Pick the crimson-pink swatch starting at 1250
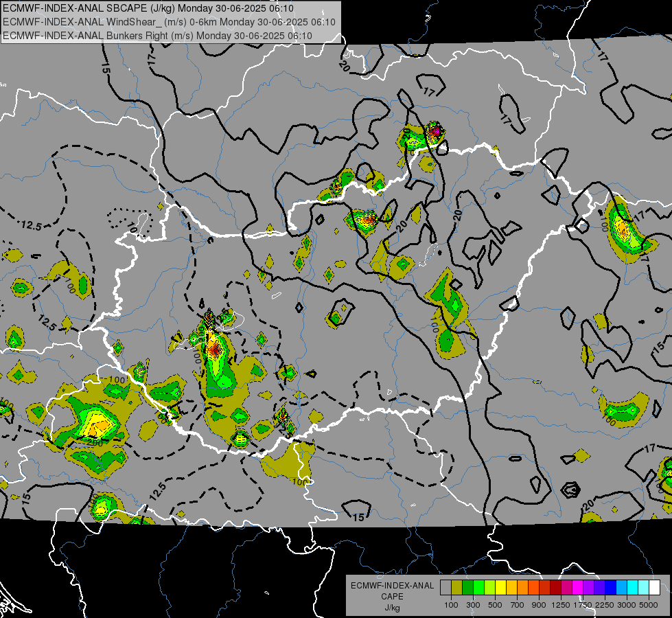This screenshot has width=672, height=618. (566, 587)
